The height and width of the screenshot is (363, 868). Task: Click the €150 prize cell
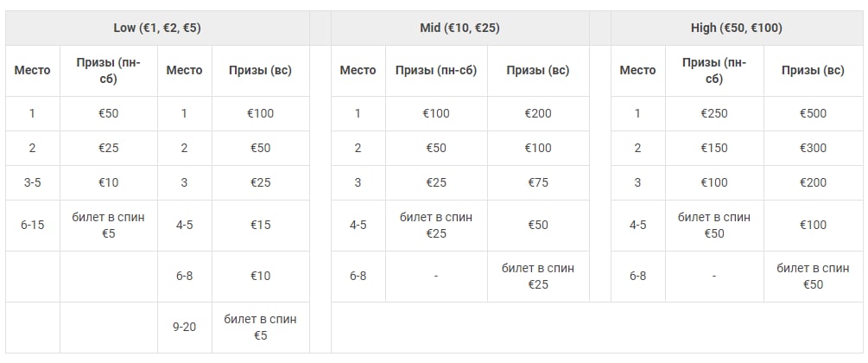(x=714, y=148)
